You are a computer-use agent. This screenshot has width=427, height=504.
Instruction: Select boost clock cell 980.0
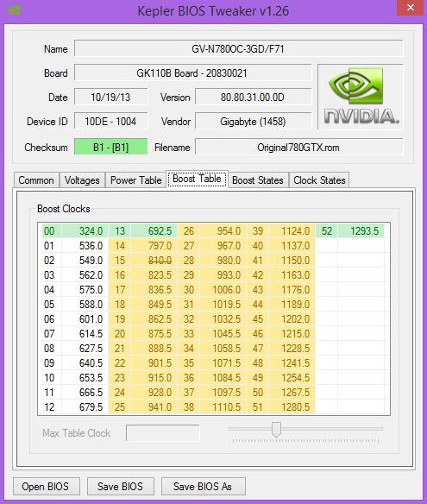(x=223, y=261)
